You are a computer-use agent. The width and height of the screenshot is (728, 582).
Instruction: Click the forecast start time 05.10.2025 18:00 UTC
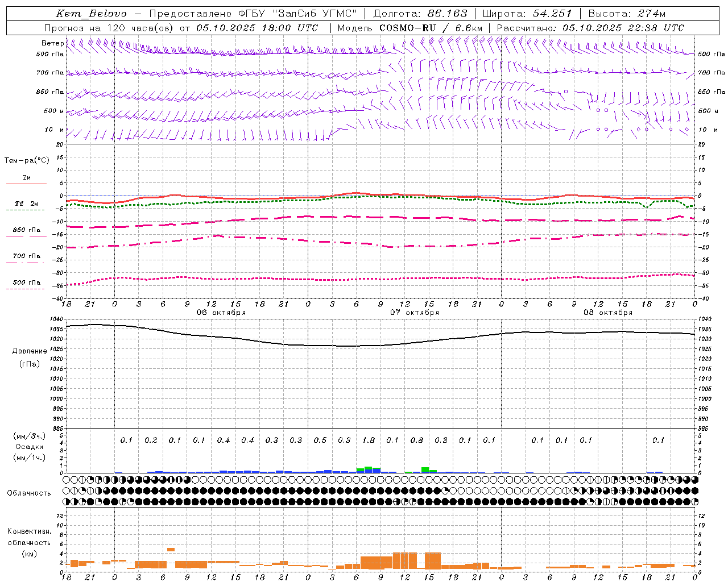click(x=258, y=28)
